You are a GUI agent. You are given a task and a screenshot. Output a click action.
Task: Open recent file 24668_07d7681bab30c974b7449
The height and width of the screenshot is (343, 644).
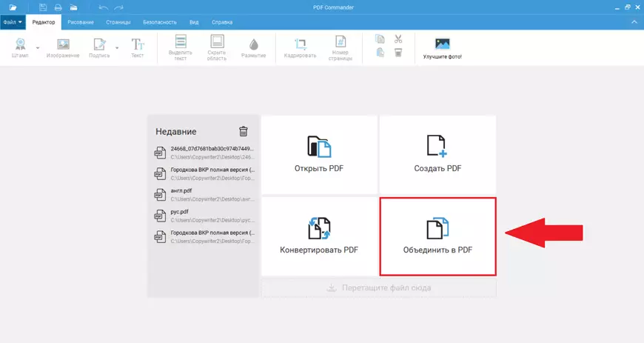(205, 153)
